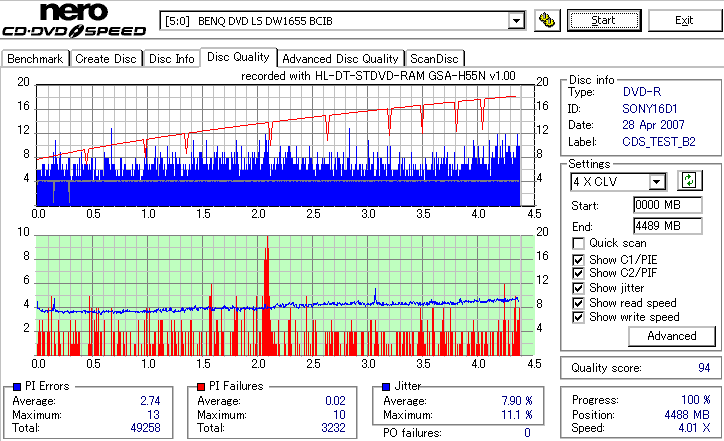Click the Speed value 4.01 X
The height and width of the screenshot is (441, 724).
694,428
